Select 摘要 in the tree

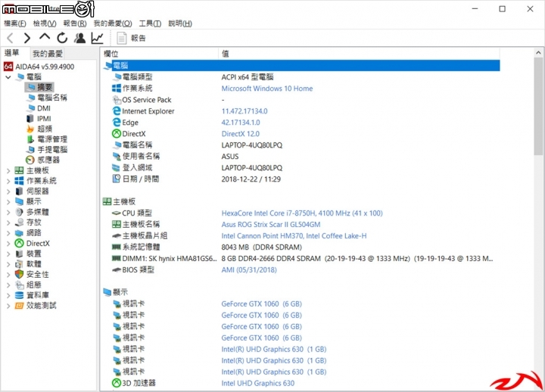(x=39, y=87)
